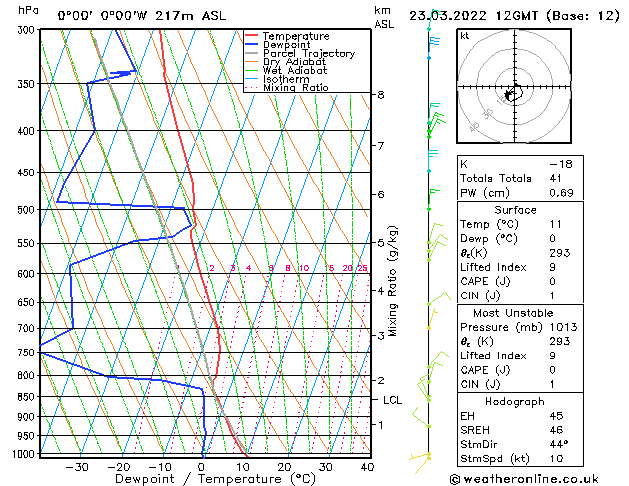Click the surface Dewp value 0
629x486 pixels.
[x=553, y=239]
